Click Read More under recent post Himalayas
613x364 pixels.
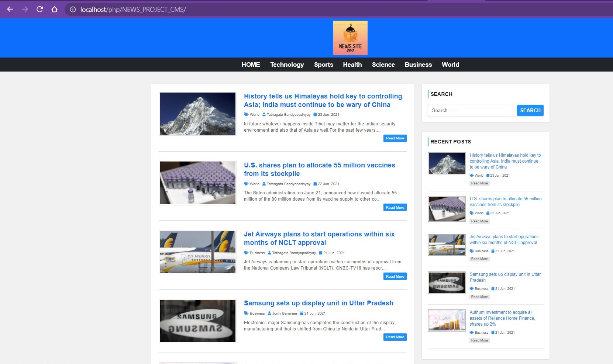pyautogui.click(x=479, y=183)
